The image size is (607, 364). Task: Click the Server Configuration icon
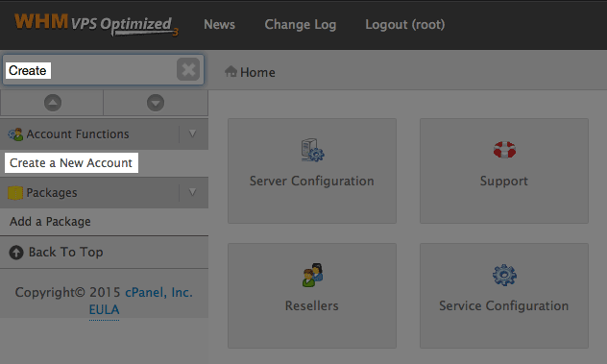[x=312, y=150]
